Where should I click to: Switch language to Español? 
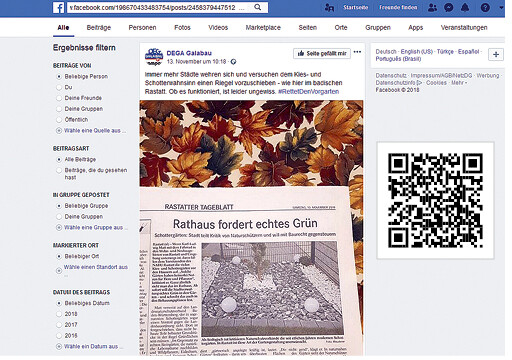tap(468, 52)
